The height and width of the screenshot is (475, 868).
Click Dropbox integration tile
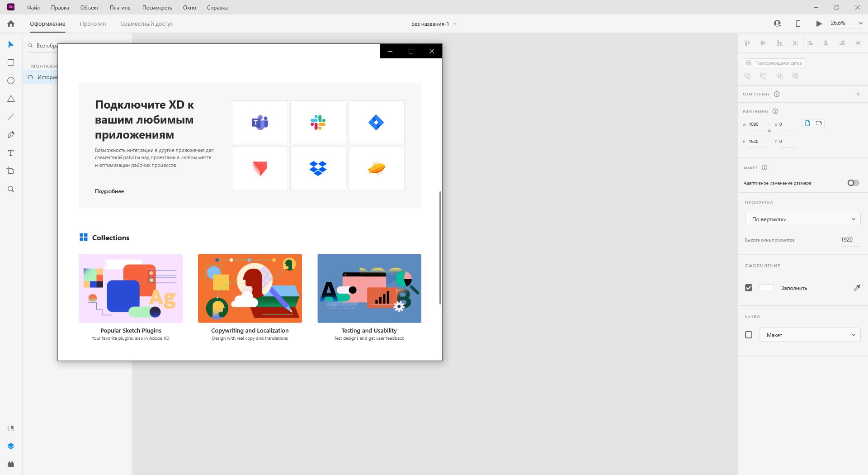coord(318,168)
